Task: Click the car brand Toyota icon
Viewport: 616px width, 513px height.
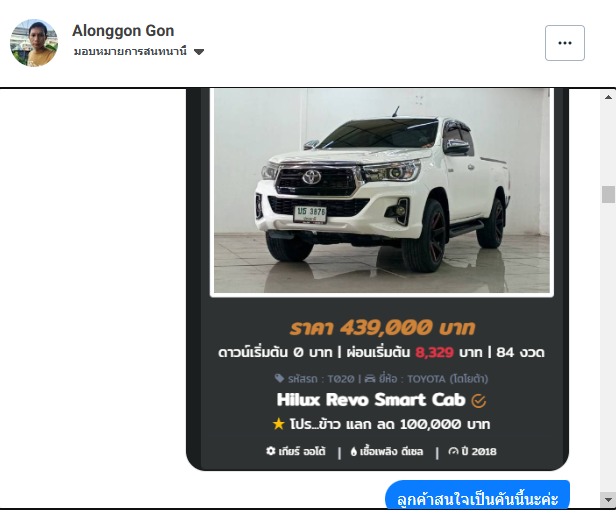Action: click(x=370, y=379)
